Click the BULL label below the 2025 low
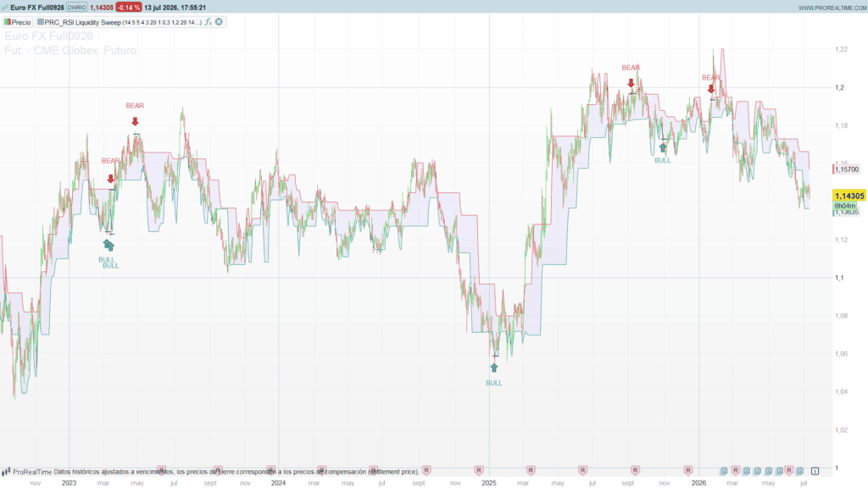This screenshot has width=868, height=488. tap(494, 383)
